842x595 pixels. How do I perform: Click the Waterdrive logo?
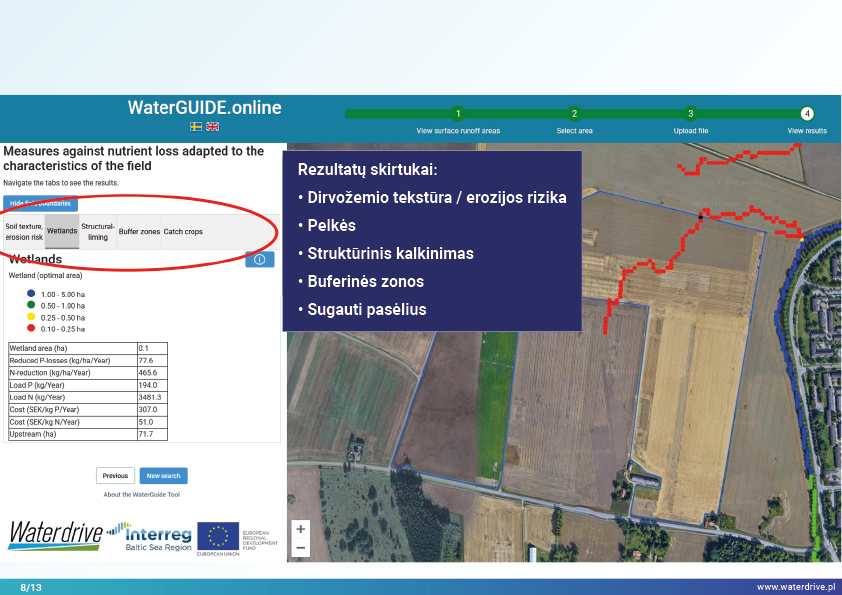[x=55, y=535]
